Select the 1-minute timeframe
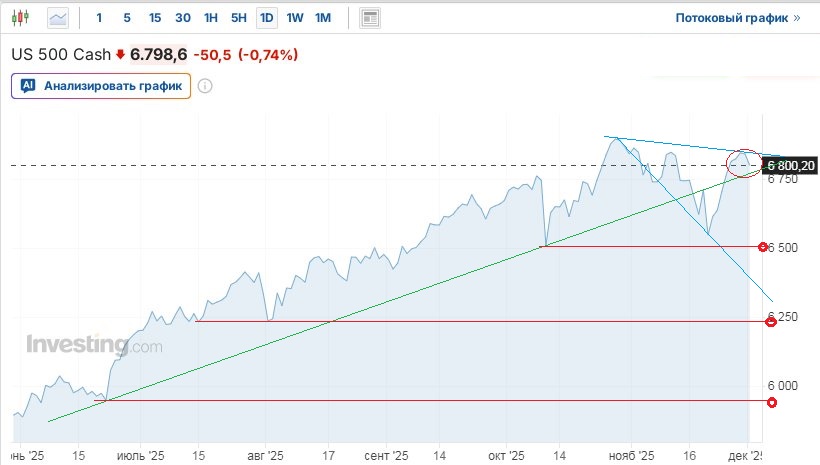This screenshot has height=465, width=820. click(x=99, y=18)
